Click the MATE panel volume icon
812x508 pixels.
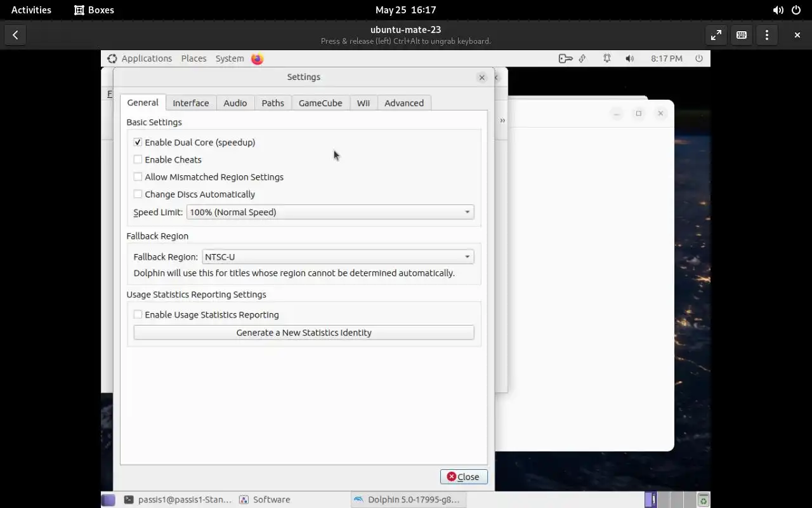pyautogui.click(x=629, y=58)
